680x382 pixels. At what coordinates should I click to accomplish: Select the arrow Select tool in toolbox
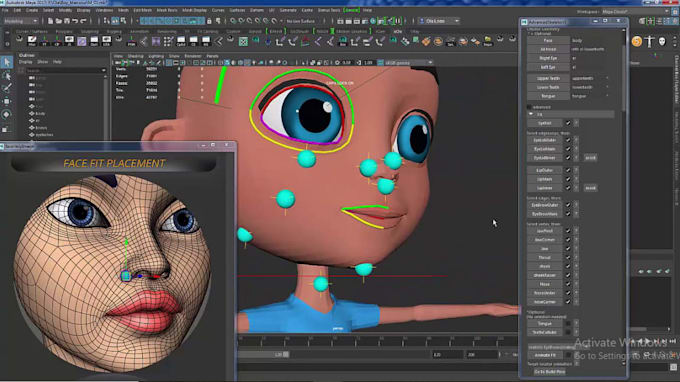(x=7, y=62)
